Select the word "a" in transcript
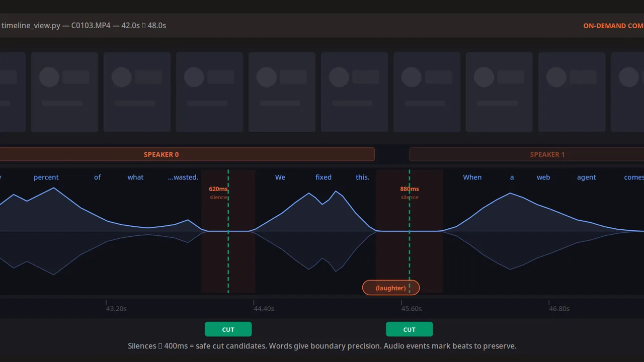Screen dimensions: 644x362 tap(512, 177)
